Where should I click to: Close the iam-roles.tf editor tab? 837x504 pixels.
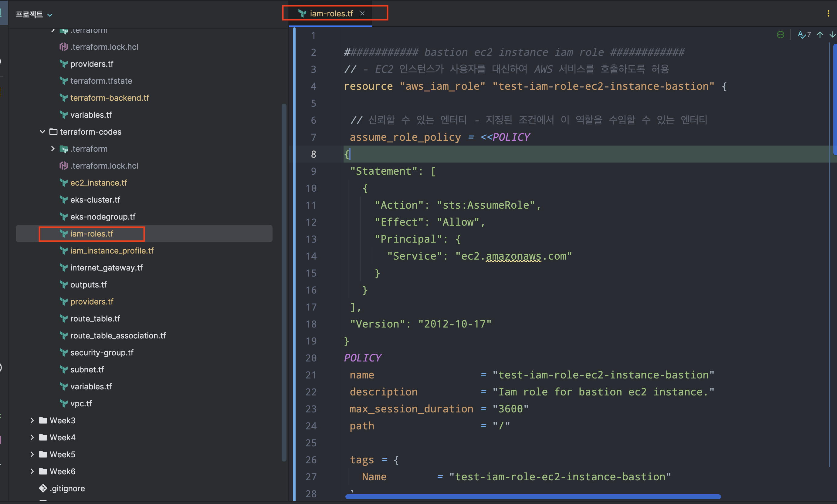(x=362, y=14)
